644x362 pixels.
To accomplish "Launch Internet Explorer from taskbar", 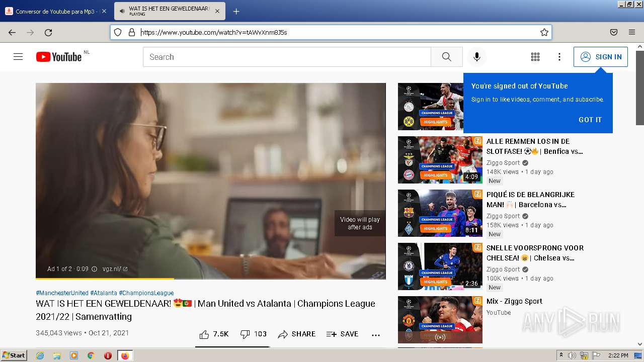I will pyautogui.click(x=40, y=355).
